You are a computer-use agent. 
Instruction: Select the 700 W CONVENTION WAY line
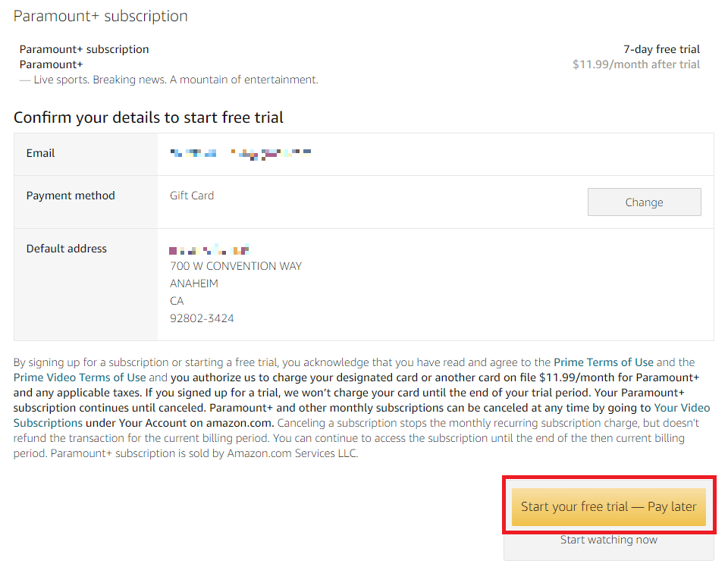[236, 266]
